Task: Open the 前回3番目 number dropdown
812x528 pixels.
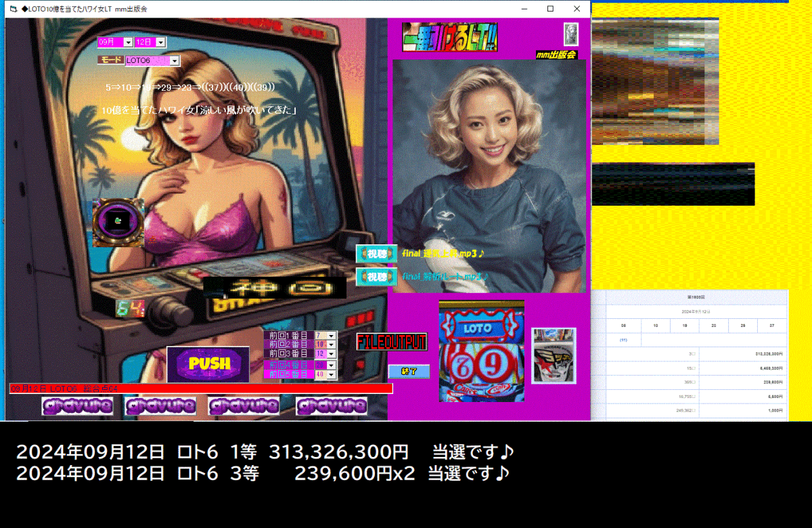Action: tap(325, 353)
